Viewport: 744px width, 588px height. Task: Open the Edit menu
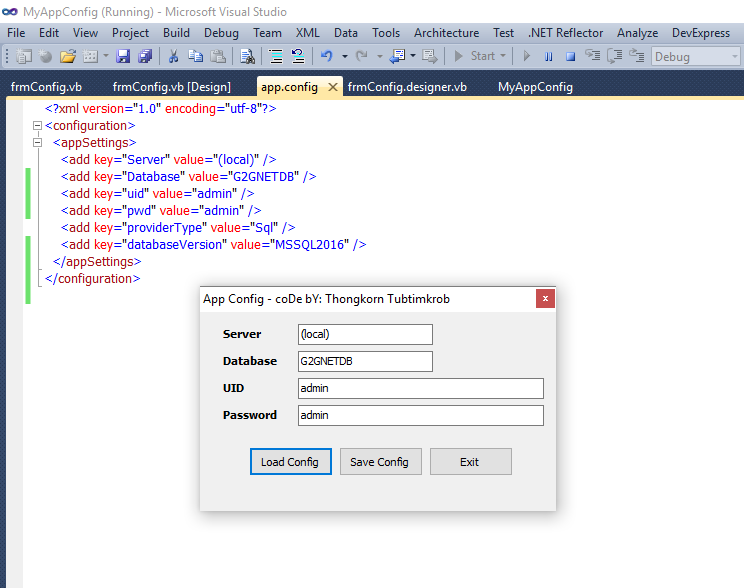(x=49, y=33)
